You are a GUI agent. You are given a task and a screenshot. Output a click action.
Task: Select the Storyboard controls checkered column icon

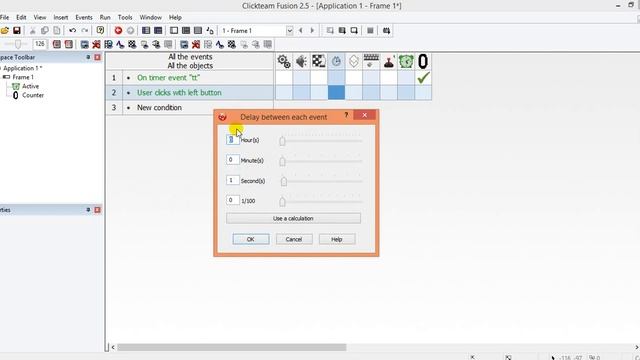tap(319, 62)
